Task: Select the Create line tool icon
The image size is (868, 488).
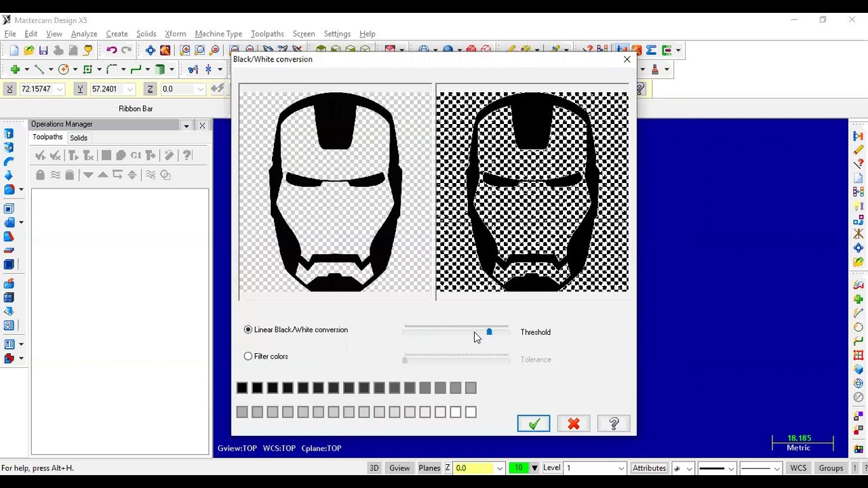Action: pyautogui.click(x=39, y=69)
